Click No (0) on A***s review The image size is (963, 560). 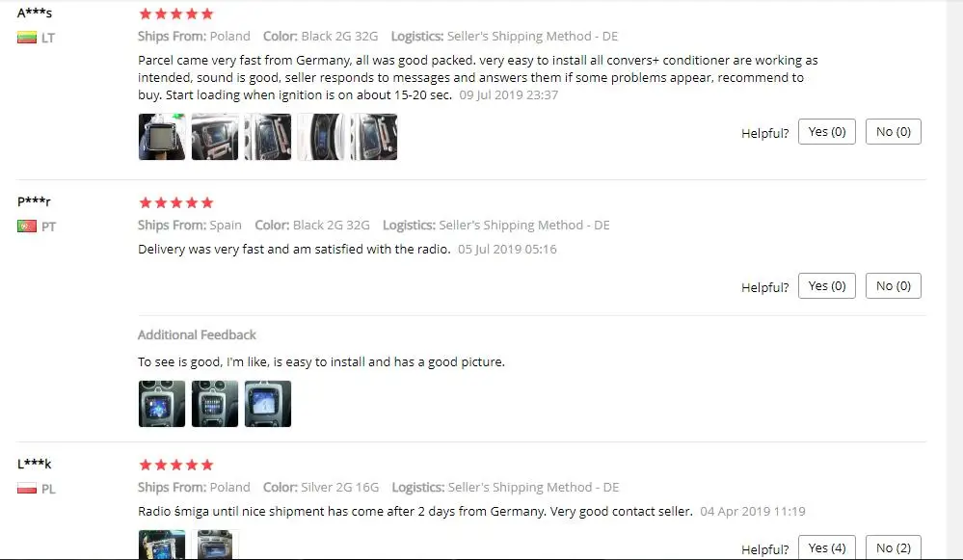coord(893,131)
